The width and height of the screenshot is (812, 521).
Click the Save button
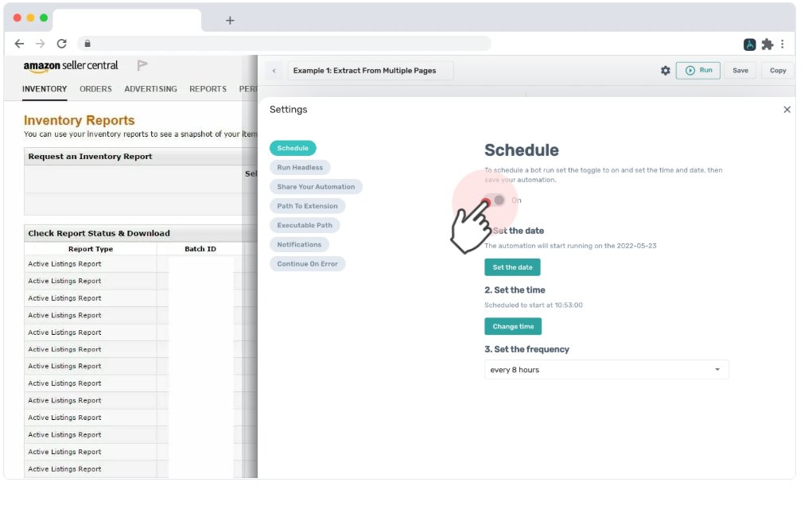tap(740, 71)
